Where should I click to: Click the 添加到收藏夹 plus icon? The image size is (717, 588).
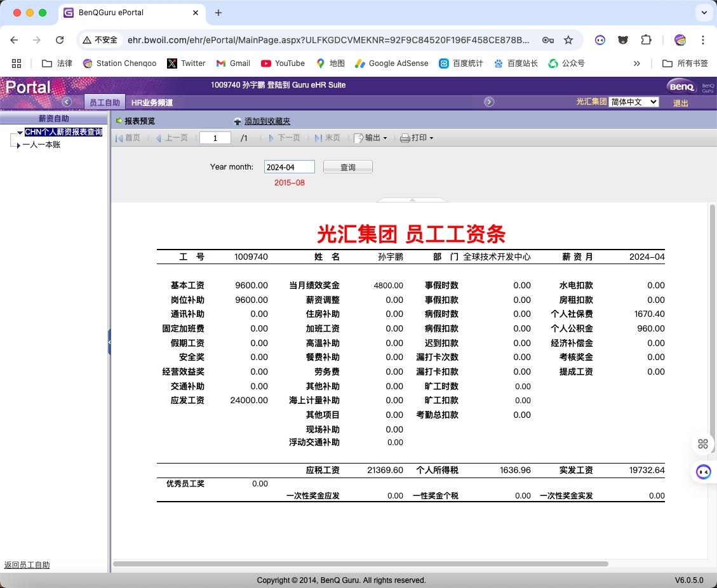coord(238,122)
